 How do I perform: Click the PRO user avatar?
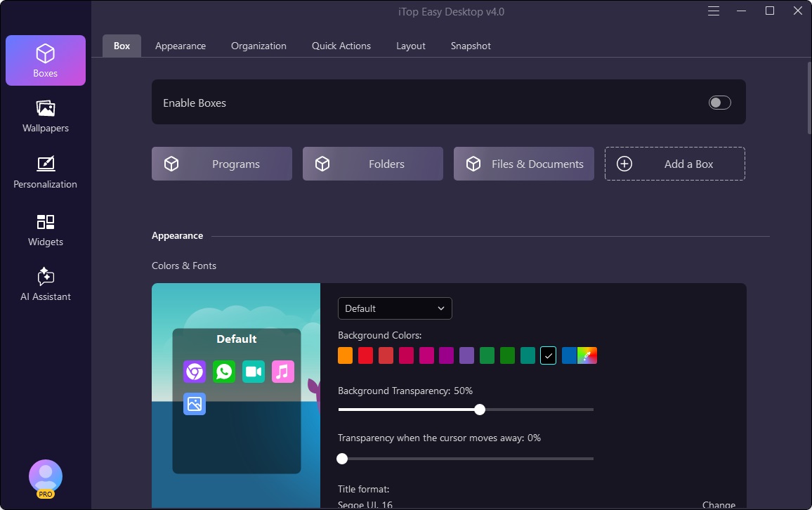coord(46,478)
